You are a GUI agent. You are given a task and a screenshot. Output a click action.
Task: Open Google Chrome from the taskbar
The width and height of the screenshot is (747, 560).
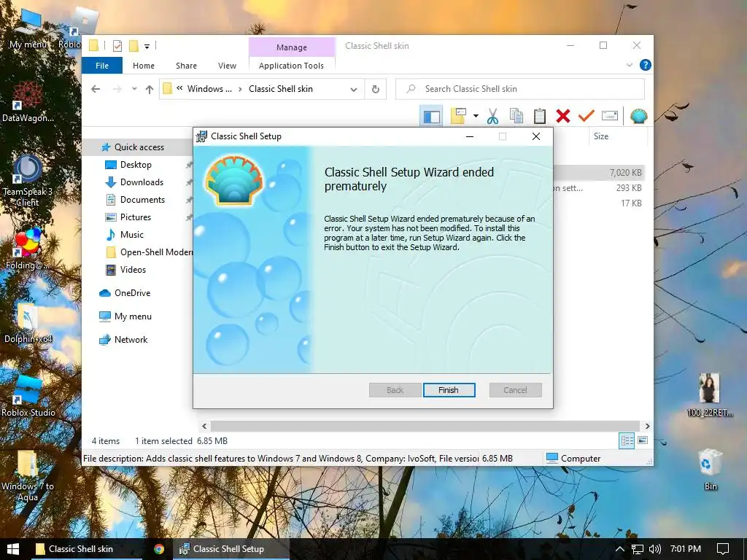(x=159, y=549)
